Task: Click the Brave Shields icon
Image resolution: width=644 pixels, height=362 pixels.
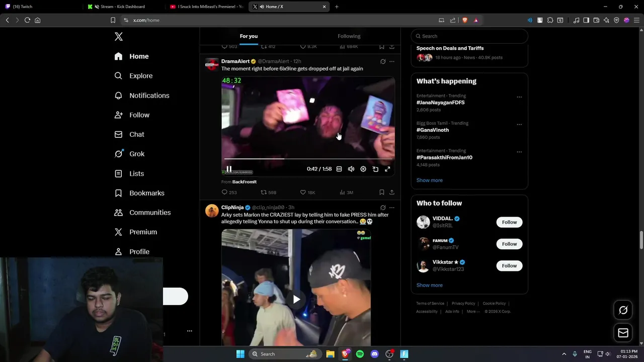Action: [x=464, y=20]
